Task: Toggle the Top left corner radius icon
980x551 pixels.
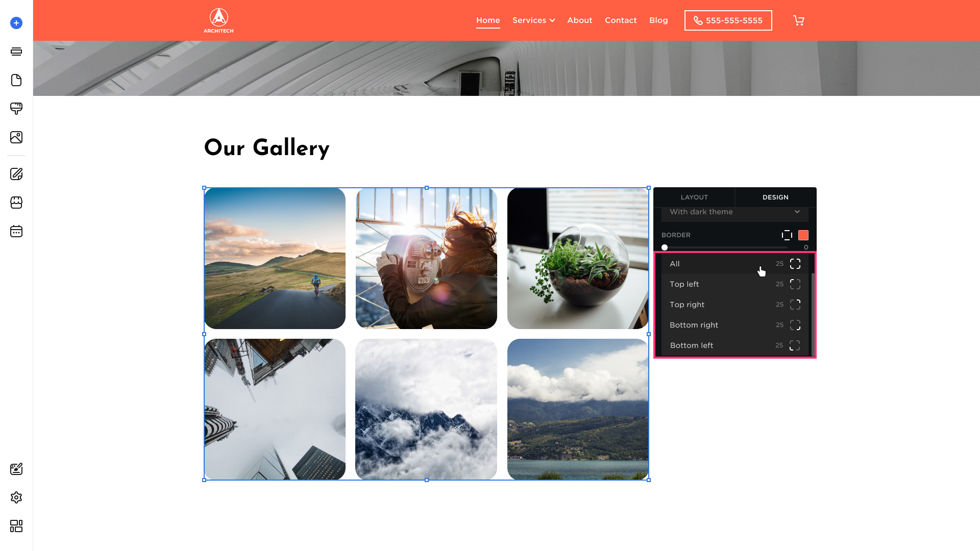Action: click(x=795, y=284)
